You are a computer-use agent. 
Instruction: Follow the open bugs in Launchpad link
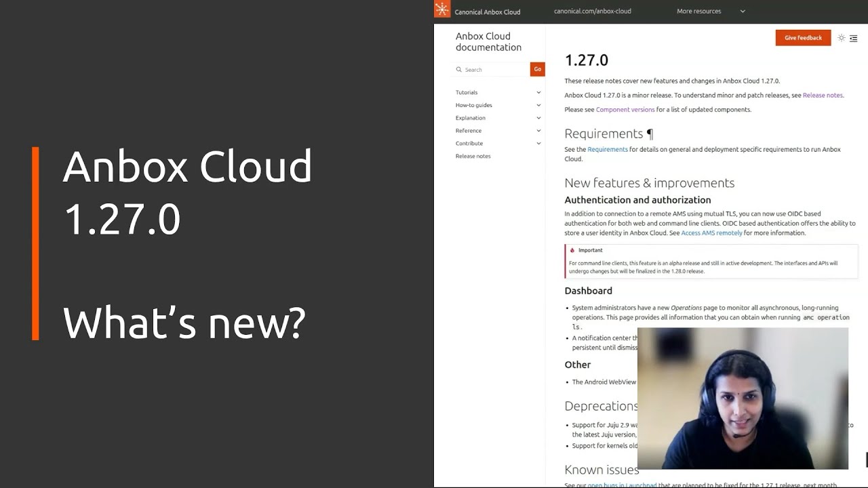622,485
